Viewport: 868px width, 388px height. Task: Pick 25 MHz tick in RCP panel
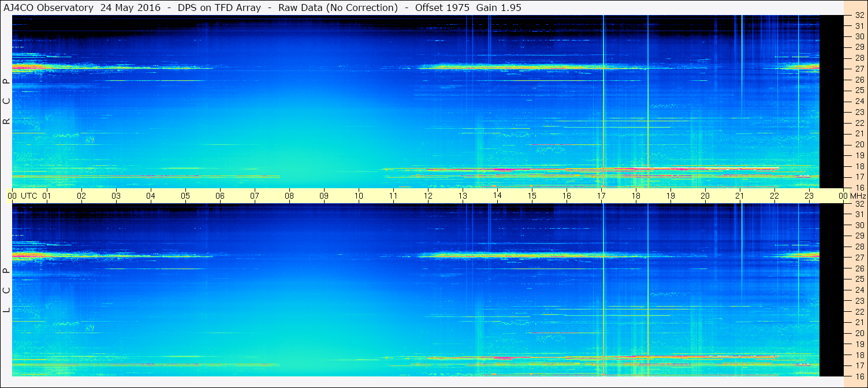pos(859,90)
